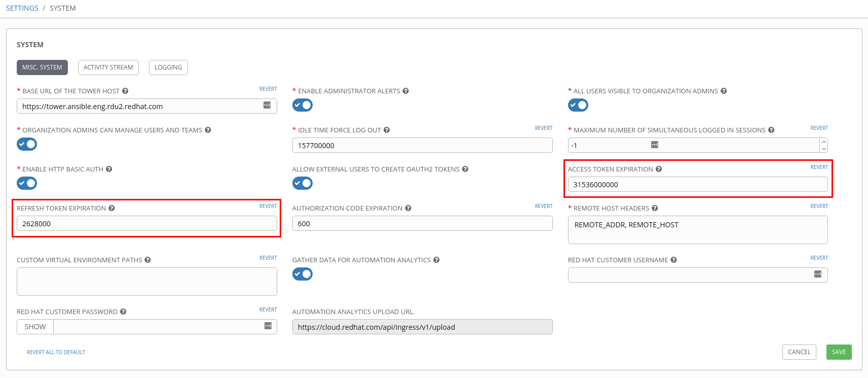Toggle Allow External Users to Create OAuth2 Tokens
Viewport: 868px width, 378px height.
[303, 184]
